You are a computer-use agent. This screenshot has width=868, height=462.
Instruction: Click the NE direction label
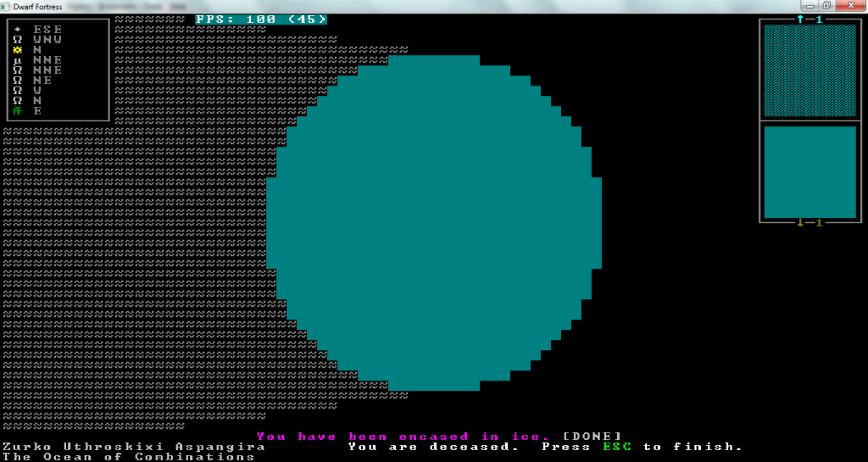tap(42, 81)
